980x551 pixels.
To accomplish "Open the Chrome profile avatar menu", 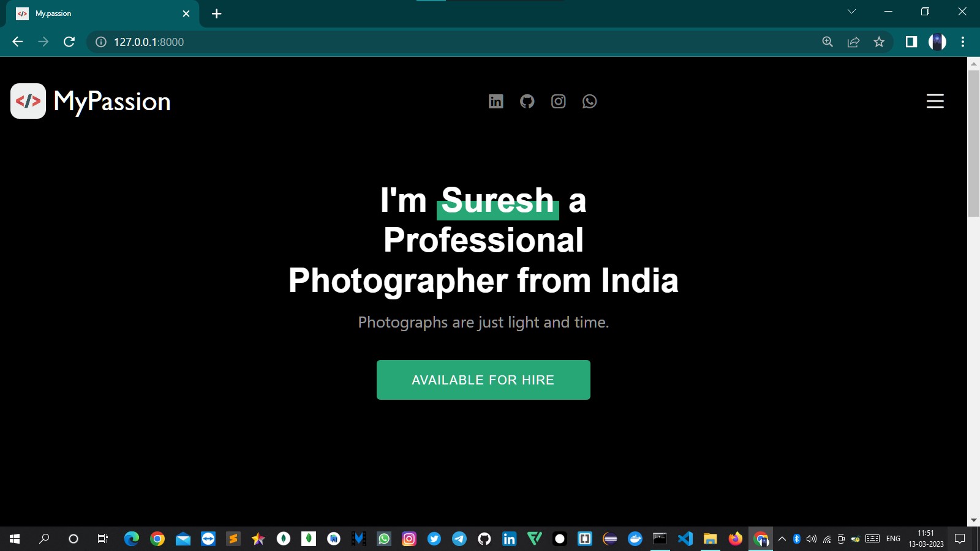I will 937,42.
